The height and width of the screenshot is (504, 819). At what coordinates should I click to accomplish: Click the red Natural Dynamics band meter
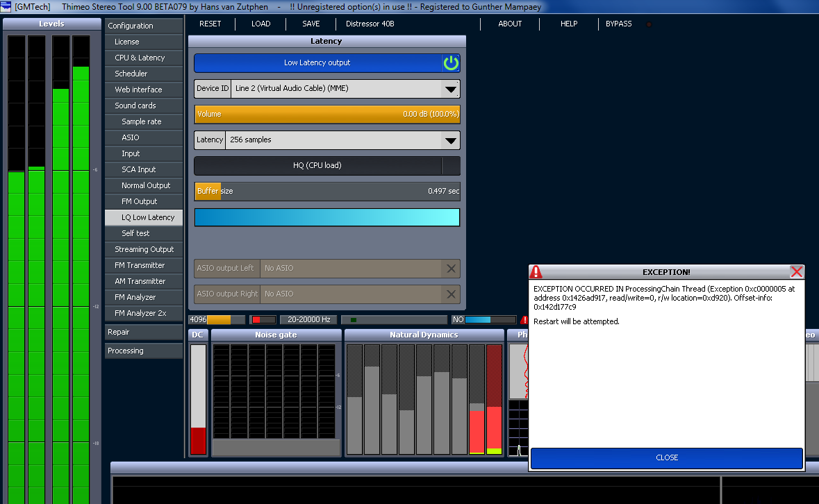[x=494, y=399]
